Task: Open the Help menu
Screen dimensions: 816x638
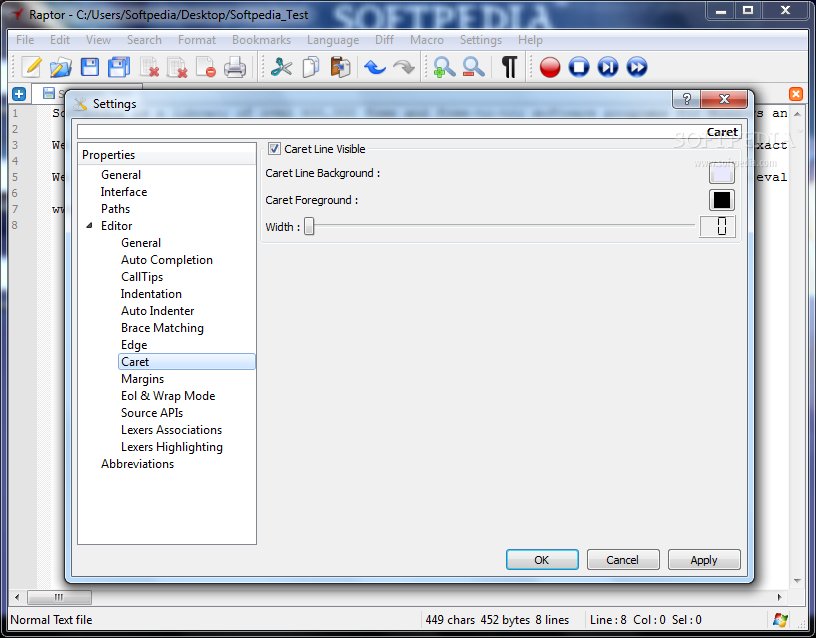Action: click(x=530, y=40)
